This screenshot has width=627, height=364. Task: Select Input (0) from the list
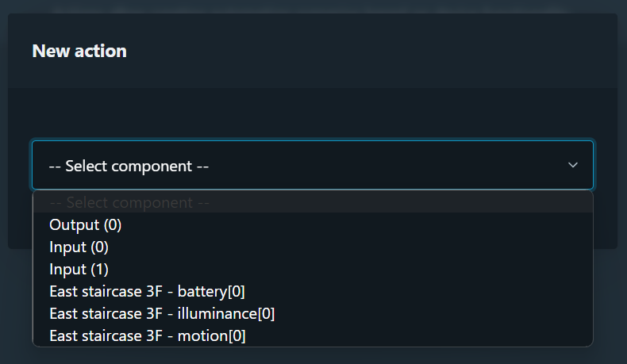pyautogui.click(x=79, y=247)
